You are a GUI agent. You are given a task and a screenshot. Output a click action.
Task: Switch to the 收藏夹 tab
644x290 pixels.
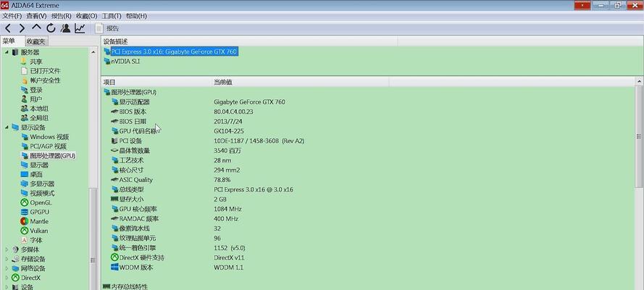click(x=36, y=41)
